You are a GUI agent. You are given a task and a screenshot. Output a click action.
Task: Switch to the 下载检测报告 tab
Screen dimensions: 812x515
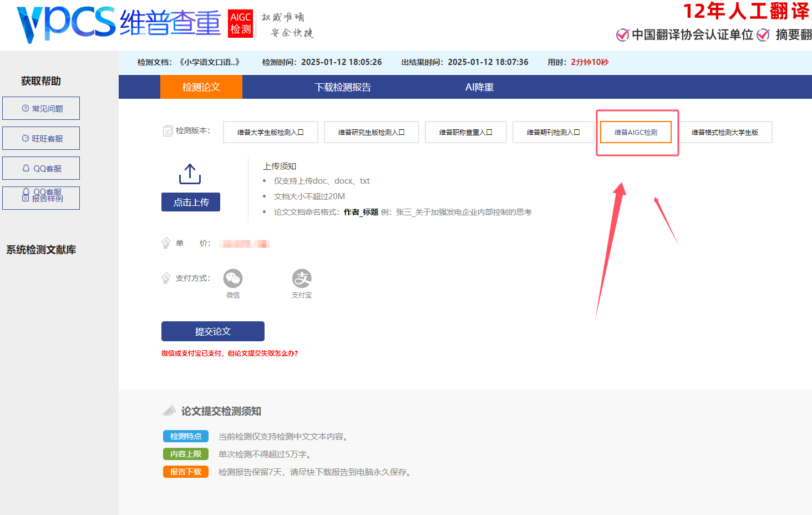click(x=343, y=87)
